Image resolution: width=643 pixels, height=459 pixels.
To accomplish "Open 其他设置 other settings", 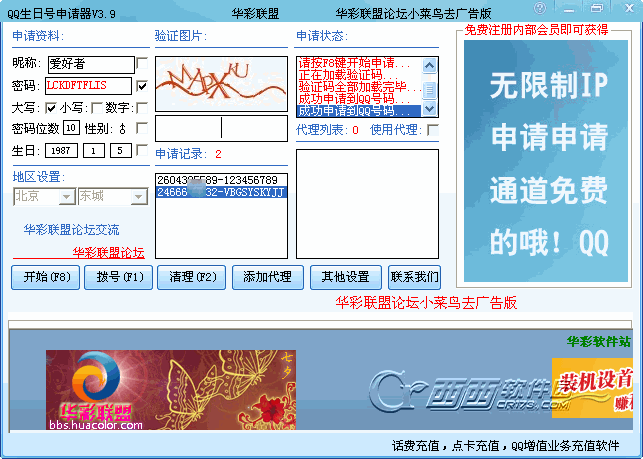I will tap(346, 277).
